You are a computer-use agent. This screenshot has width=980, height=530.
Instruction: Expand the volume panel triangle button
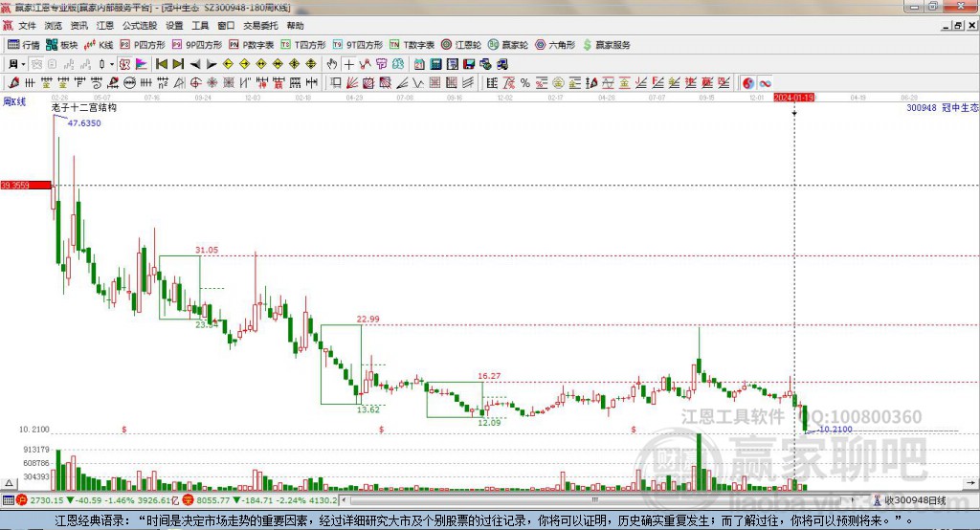[9, 483]
